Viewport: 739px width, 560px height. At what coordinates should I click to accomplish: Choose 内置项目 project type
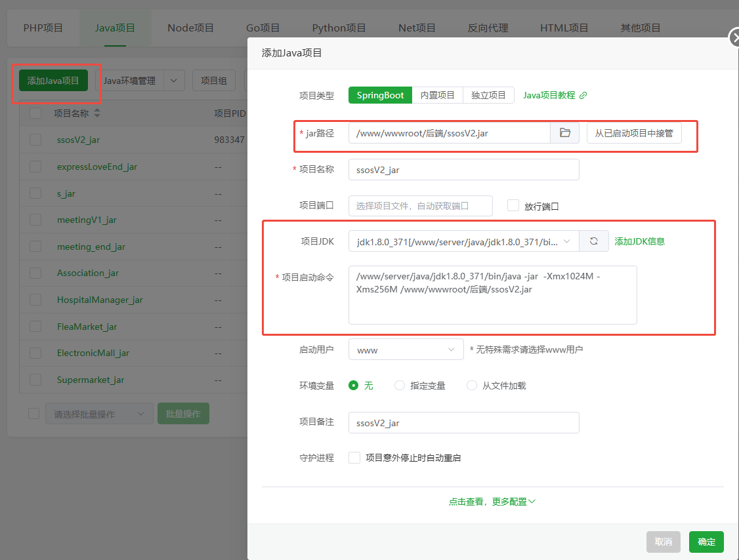[x=437, y=95]
